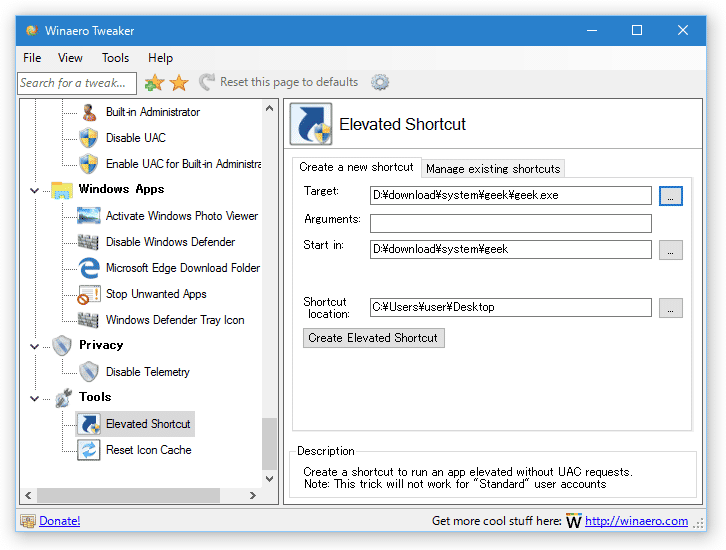Click the Donate coins icon in status bar
Screen dimensions: 726x550
pos(27,521)
